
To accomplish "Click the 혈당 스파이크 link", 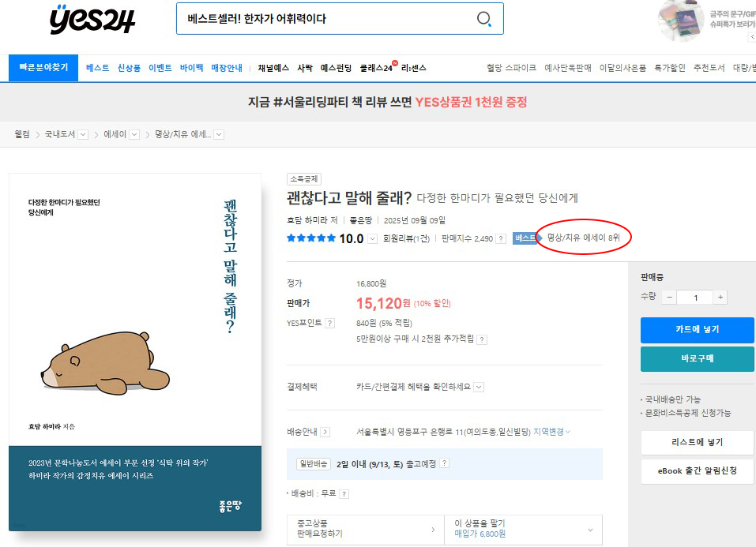I will click(512, 68).
